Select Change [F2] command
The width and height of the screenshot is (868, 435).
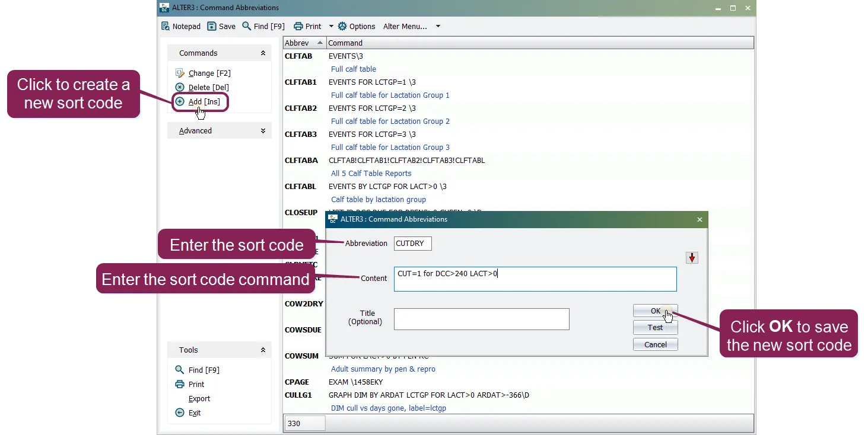(x=203, y=73)
